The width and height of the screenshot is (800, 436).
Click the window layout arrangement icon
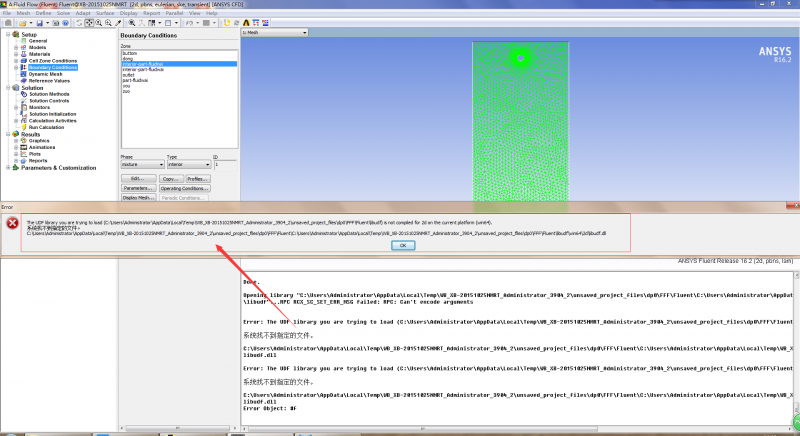point(152,23)
